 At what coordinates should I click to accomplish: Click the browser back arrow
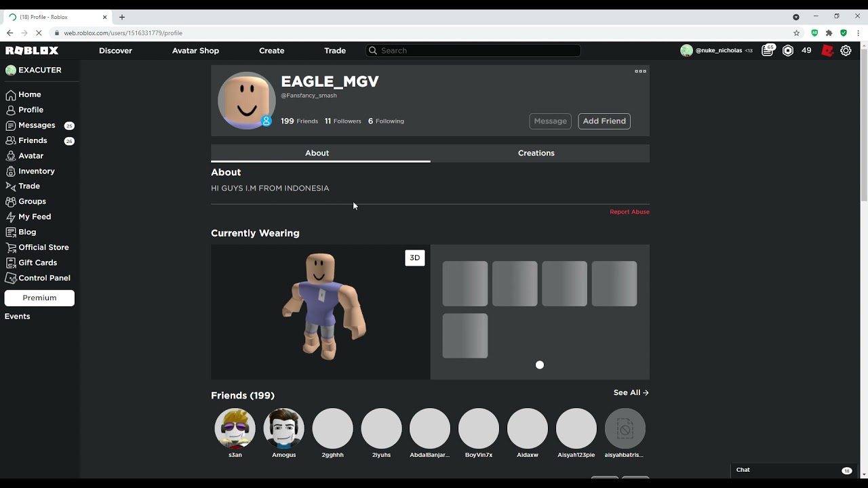[x=9, y=33]
